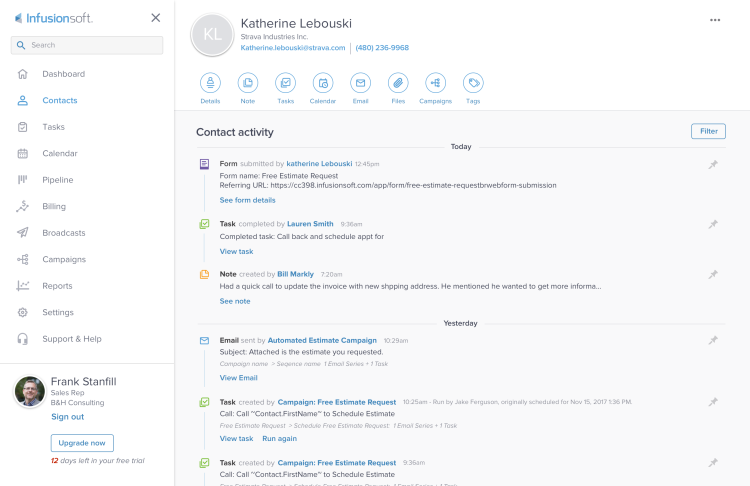750x486 pixels.
Task: Pin the Note created by Bill Markly entry
Action: point(713,275)
